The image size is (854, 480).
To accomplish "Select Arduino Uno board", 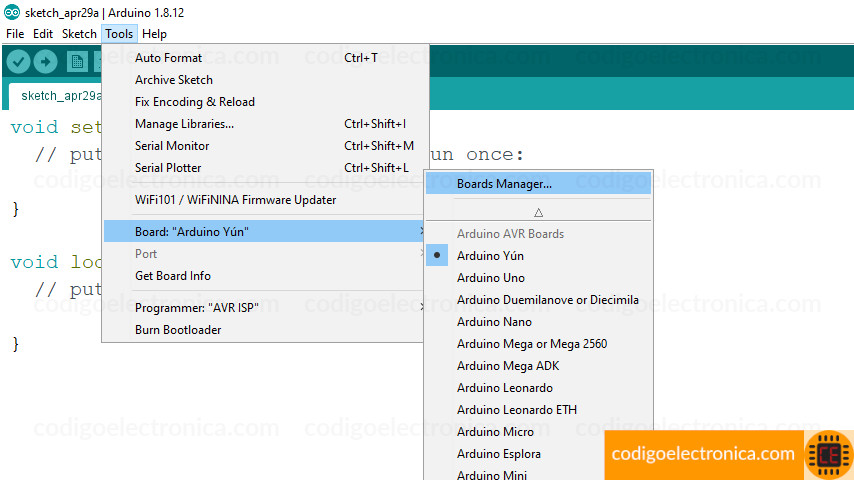I will 538,278.
